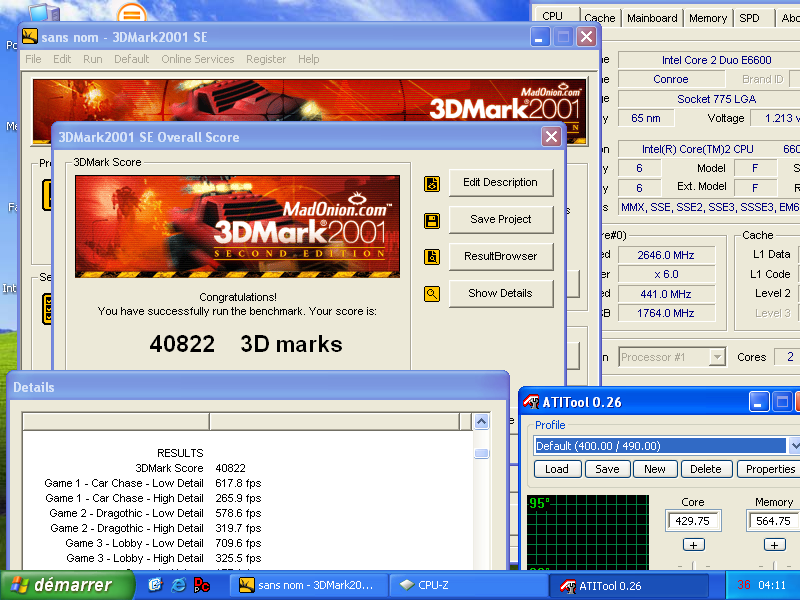
Task: Open the Help menu in 3DMark
Action: (x=309, y=59)
